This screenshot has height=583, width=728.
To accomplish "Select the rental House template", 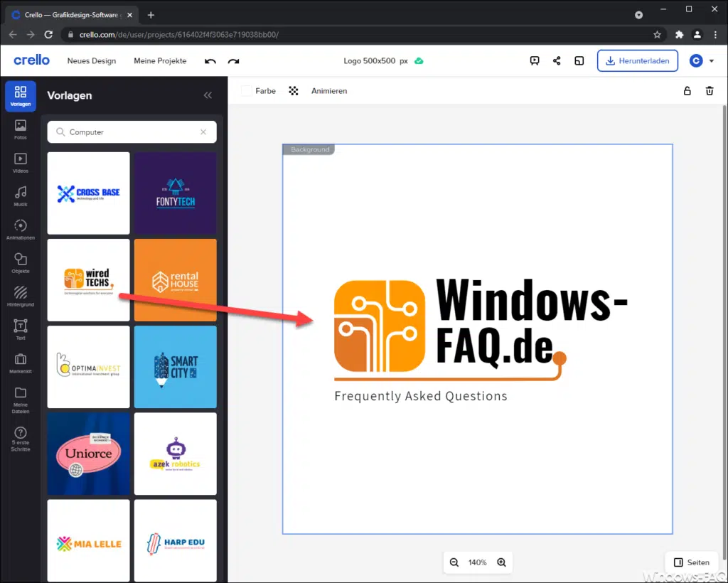I will pos(176,280).
